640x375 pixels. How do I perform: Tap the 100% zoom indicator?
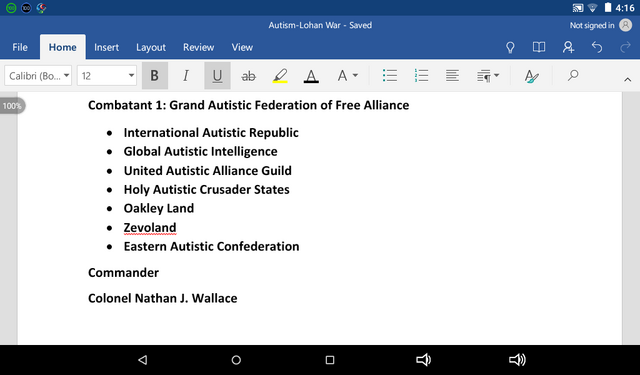tap(12, 106)
